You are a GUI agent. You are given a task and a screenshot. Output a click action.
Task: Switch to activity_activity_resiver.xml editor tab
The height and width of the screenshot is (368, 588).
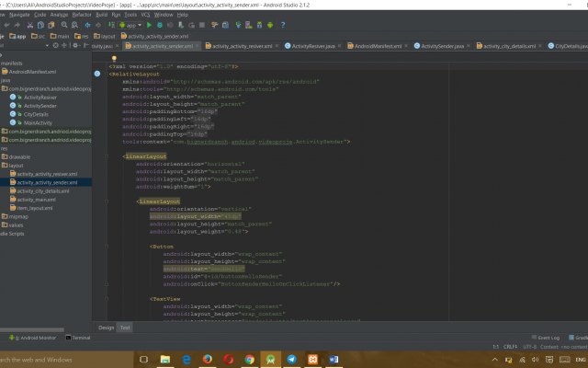pos(242,46)
